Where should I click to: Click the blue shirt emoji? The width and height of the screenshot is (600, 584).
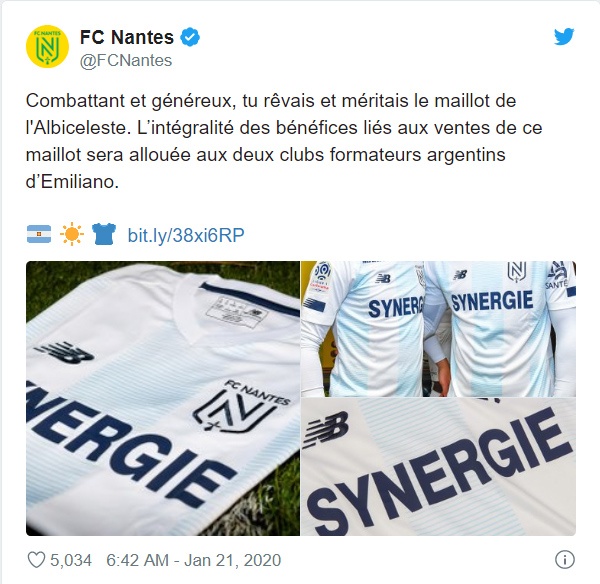click(x=104, y=234)
